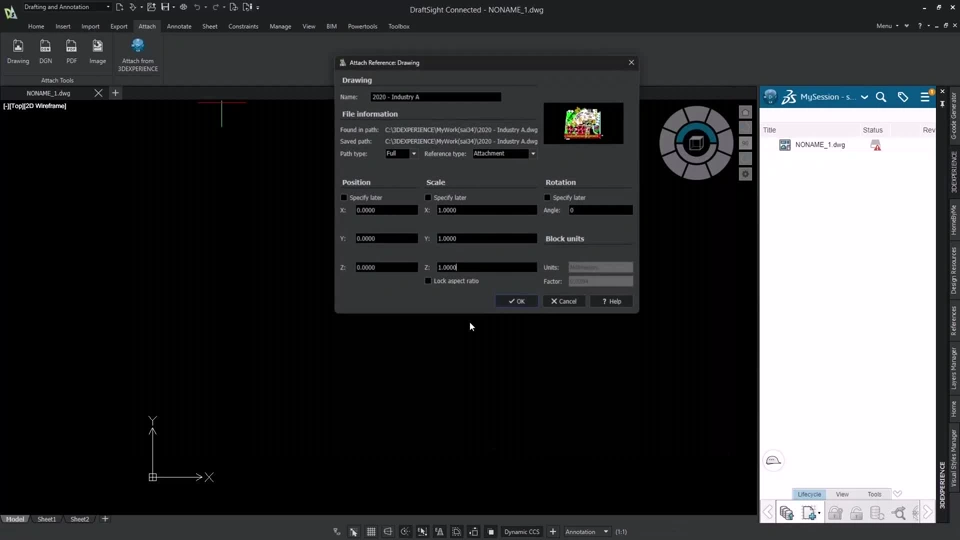The height and width of the screenshot is (540, 960).
Task: Open the Powertools ribbon tab
Action: click(x=362, y=26)
